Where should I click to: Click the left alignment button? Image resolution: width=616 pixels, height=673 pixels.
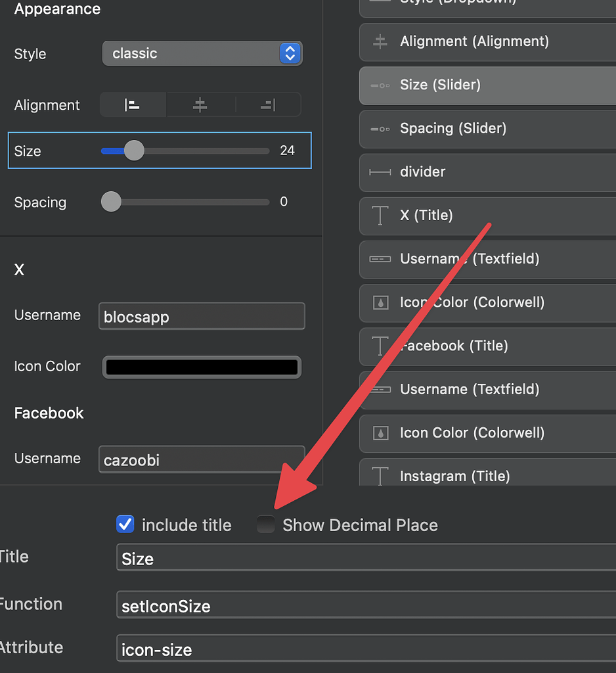click(133, 104)
